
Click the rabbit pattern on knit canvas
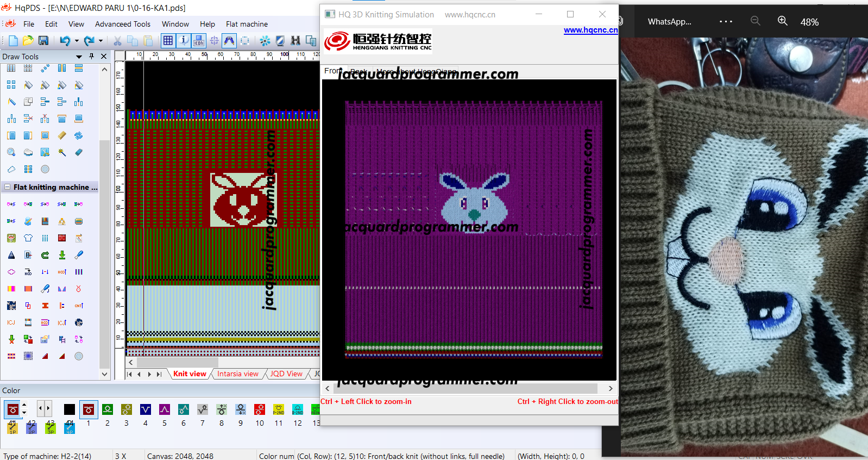243,200
